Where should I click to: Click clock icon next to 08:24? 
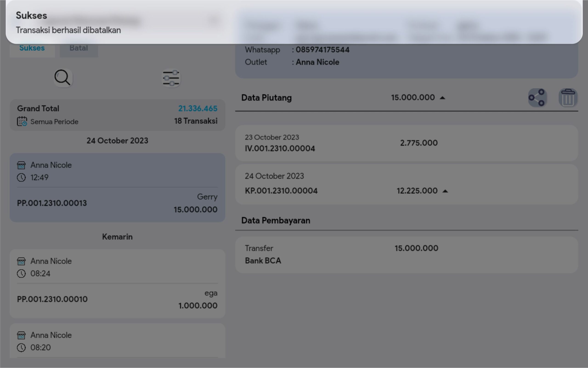point(21,274)
